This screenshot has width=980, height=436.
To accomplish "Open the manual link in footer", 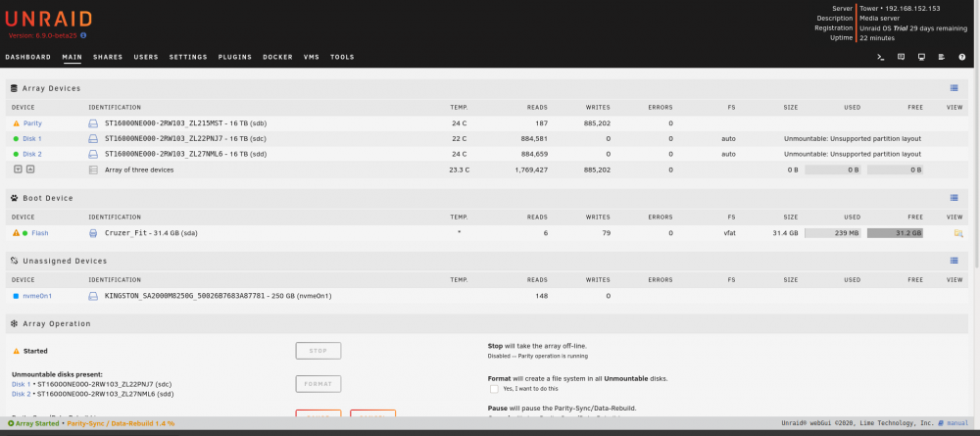I will [957, 423].
